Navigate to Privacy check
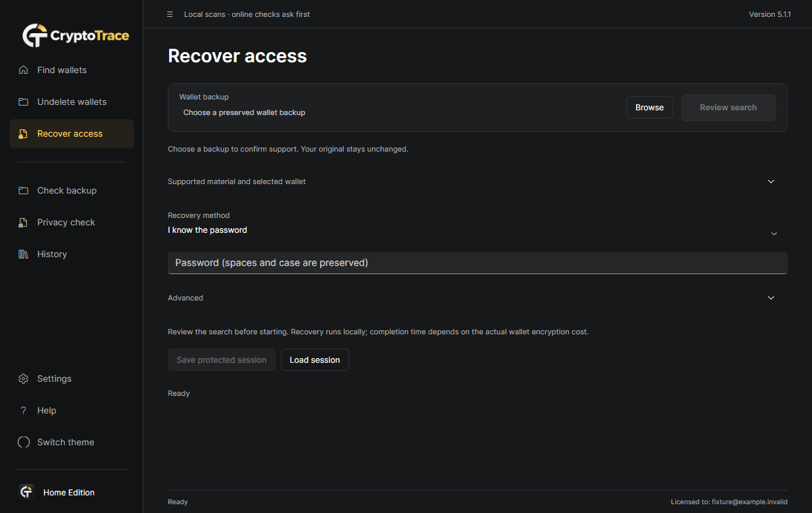Viewport: 812px width, 513px height. click(x=72, y=222)
